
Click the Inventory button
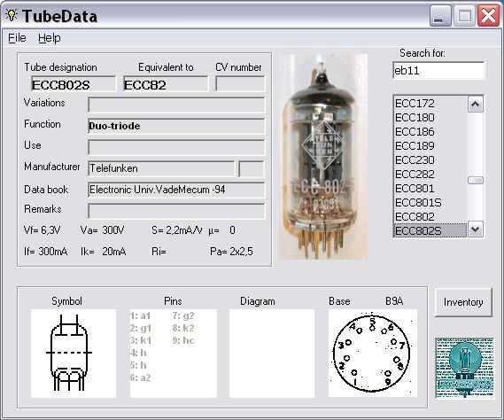(x=463, y=302)
